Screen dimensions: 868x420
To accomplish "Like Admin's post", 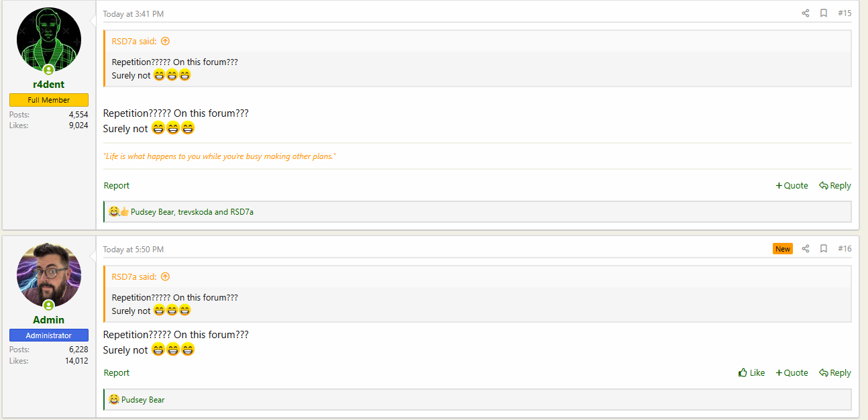I will [x=751, y=373].
